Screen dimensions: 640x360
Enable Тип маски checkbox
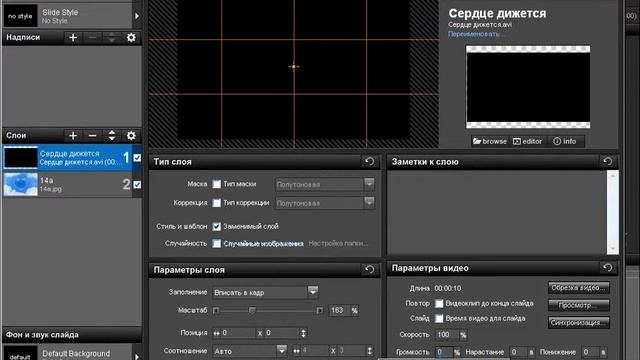(217, 184)
